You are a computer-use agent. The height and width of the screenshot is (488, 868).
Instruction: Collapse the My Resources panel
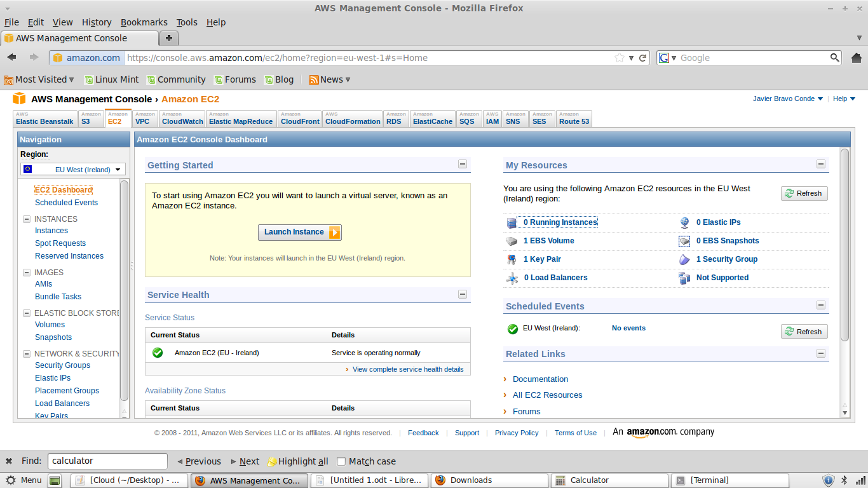[x=821, y=164]
